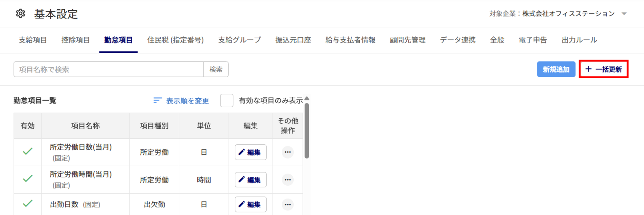Go to the 振込元口座 tab
Image resolution: width=644 pixels, height=215 pixels.
pyautogui.click(x=293, y=40)
